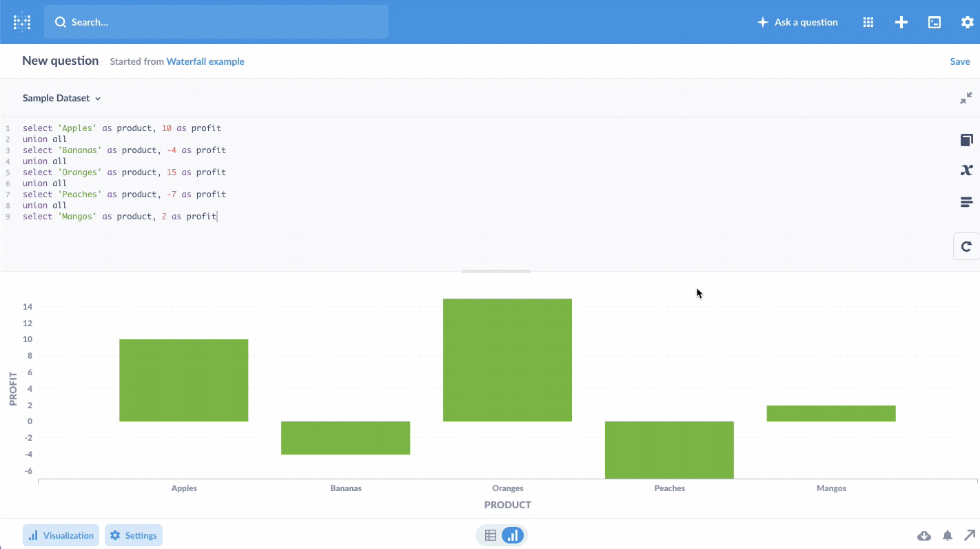Run the query with the refresh icon
This screenshot has width=980, height=549.
[x=966, y=246]
